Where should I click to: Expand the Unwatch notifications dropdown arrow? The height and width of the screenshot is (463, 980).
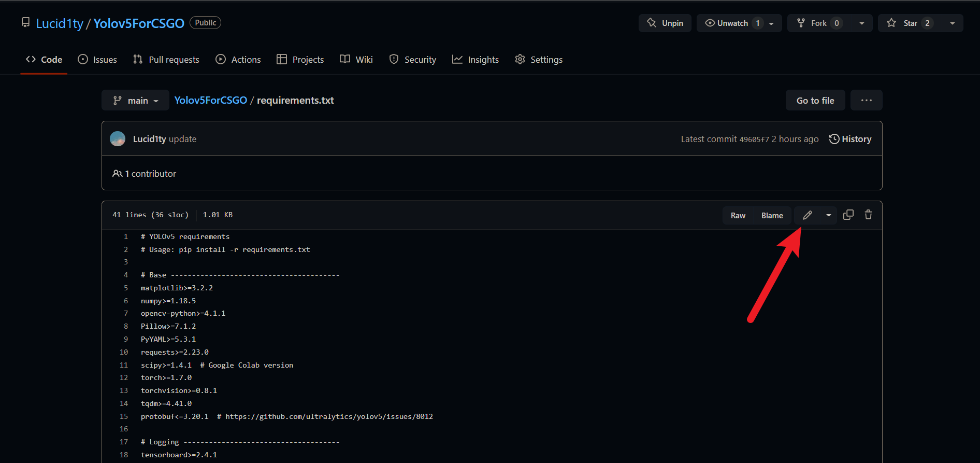click(x=772, y=23)
